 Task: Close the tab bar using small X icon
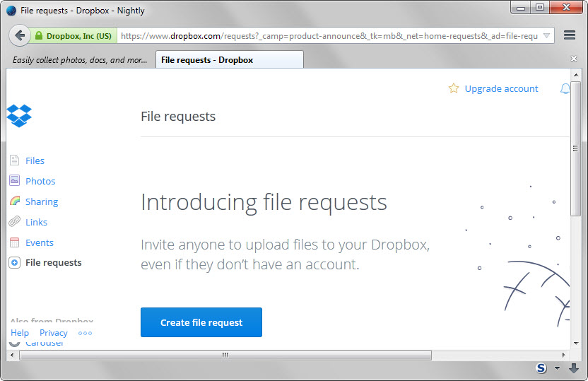[x=573, y=59]
